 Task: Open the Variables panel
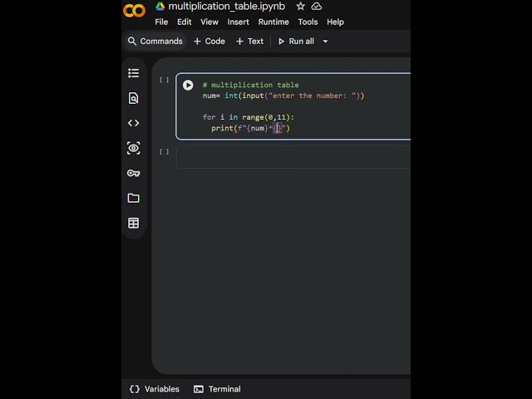pos(155,389)
